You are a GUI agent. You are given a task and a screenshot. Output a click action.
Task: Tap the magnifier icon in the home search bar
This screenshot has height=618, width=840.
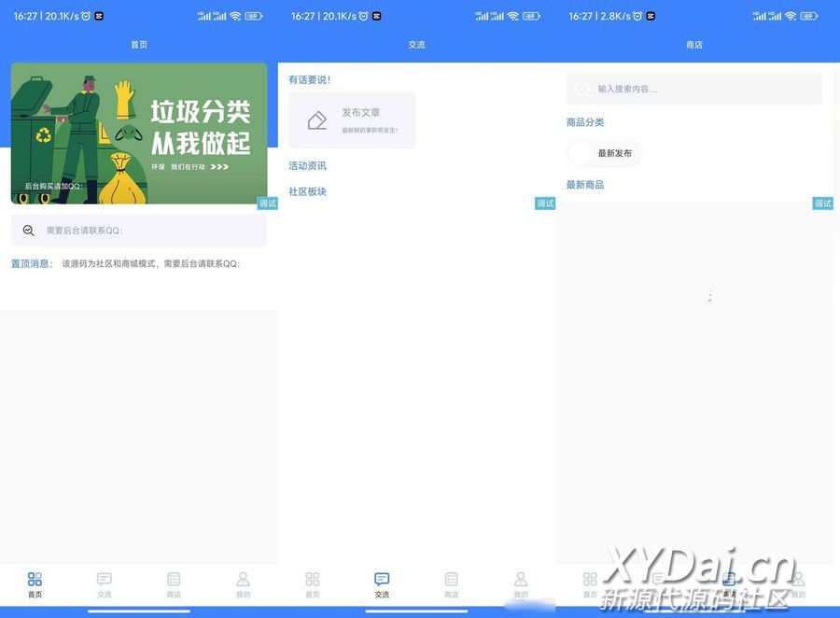pyautogui.click(x=29, y=231)
